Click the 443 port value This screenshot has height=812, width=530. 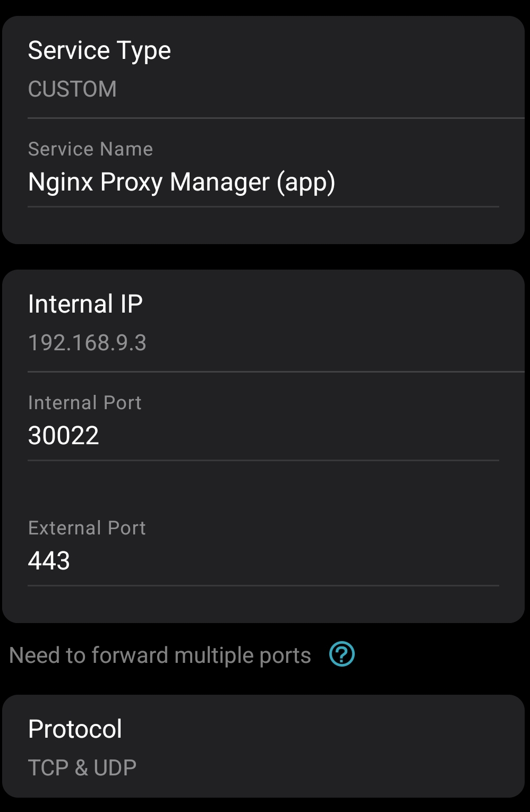[x=49, y=561]
